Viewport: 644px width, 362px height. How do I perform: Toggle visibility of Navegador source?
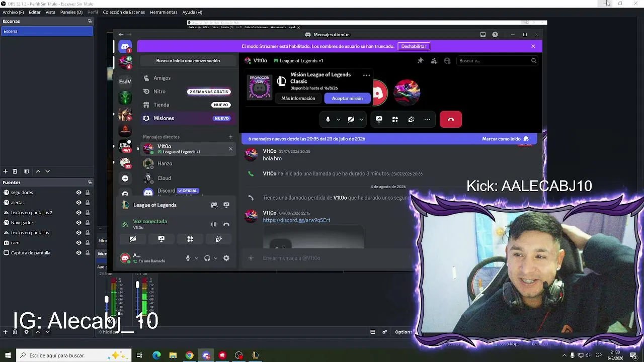click(x=78, y=223)
